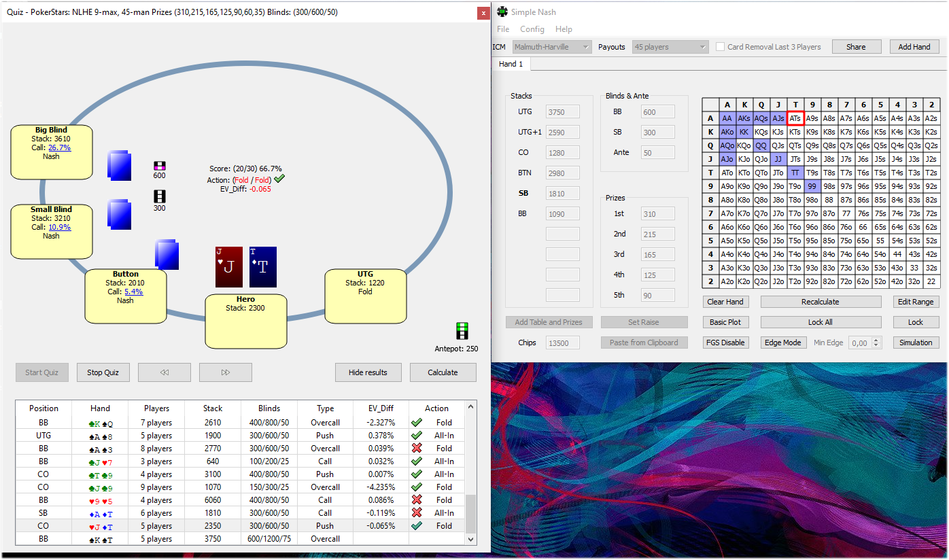
Task: Go to previous quiz hand (rewind arrows)
Action: [x=165, y=372]
